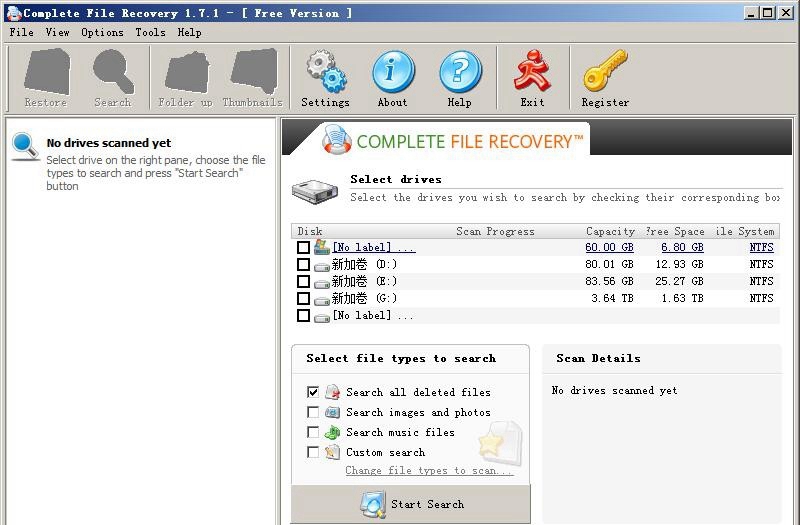
Task: Open Settings with the gears icon
Action: pos(326,72)
